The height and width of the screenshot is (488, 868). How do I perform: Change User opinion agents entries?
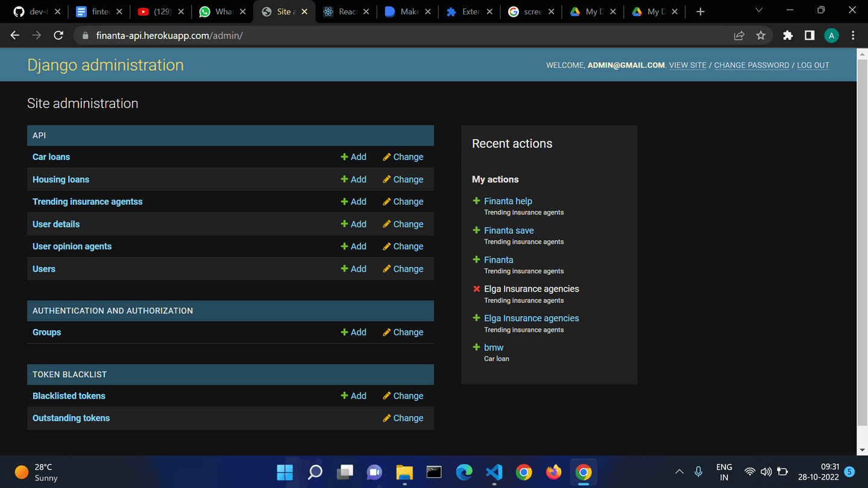(x=403, y=246)
